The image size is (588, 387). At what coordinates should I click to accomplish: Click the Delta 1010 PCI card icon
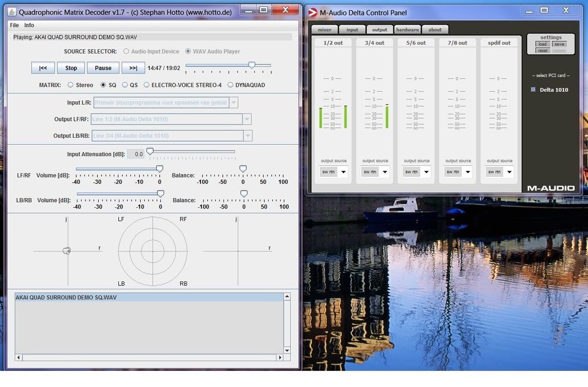click(533, 90)
